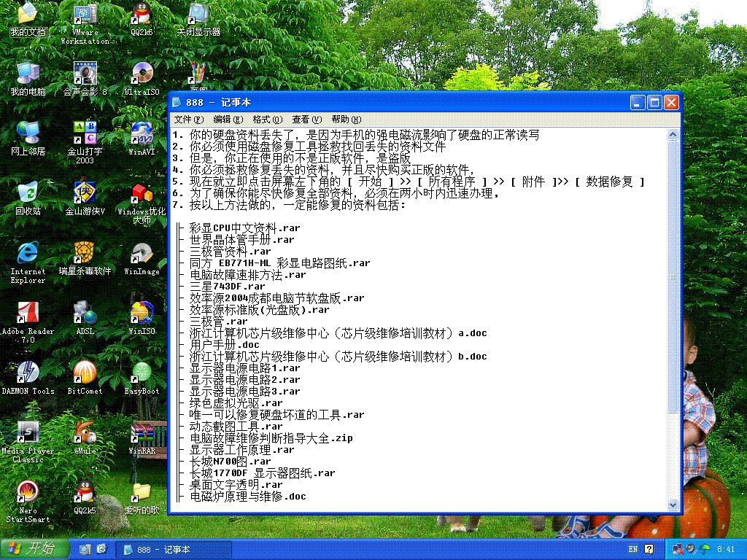Click the line 长城N700图.rar
This screenshot has width=747, height=560.
point(230,462)
